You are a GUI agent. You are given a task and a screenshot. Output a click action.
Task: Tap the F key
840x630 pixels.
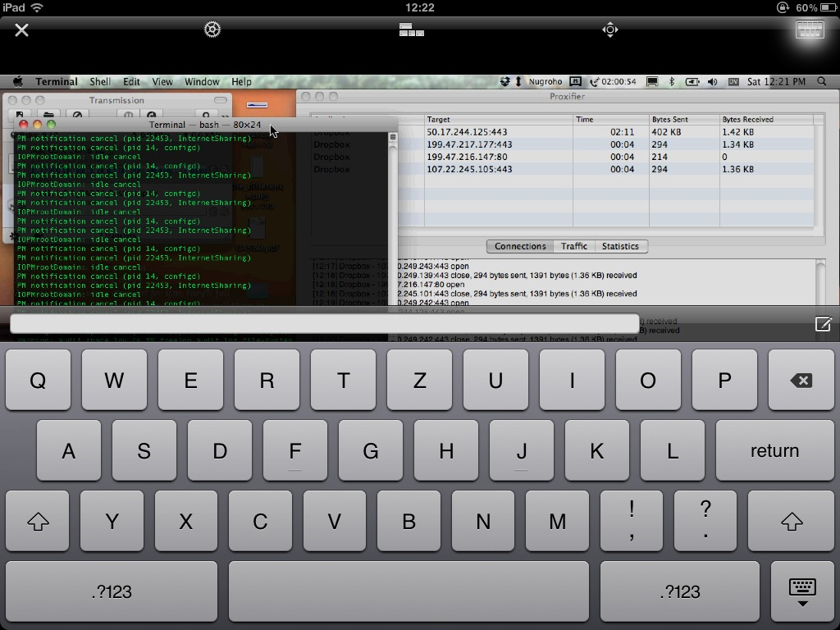coord(295,450)
